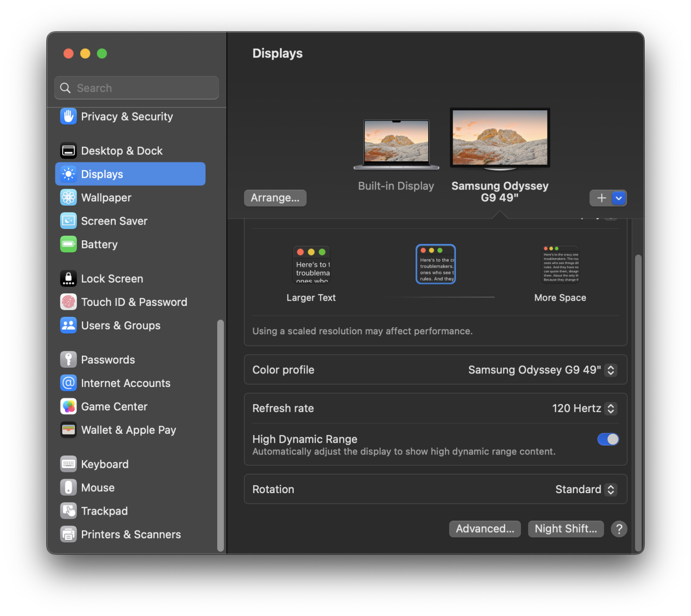Click the Internet Accounts label
This screenshot has width=691, height=616.
(126, 383)
